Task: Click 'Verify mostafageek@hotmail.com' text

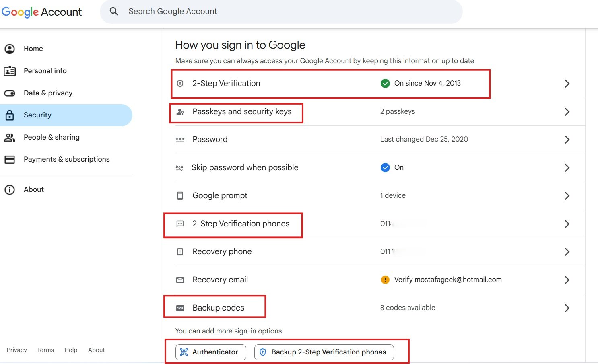Action: 448,280
